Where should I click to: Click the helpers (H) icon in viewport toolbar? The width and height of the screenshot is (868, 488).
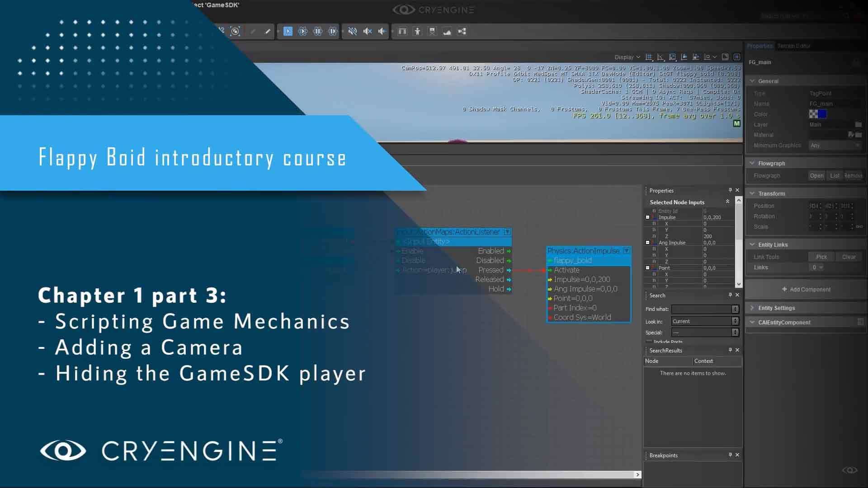[737, 57]
